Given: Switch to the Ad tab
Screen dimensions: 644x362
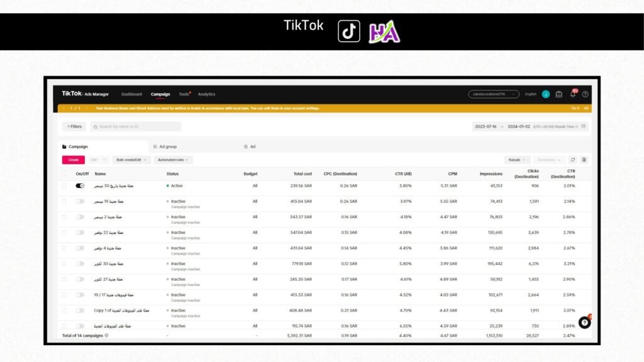Looking at the screenshot, I should click(253, 146).
